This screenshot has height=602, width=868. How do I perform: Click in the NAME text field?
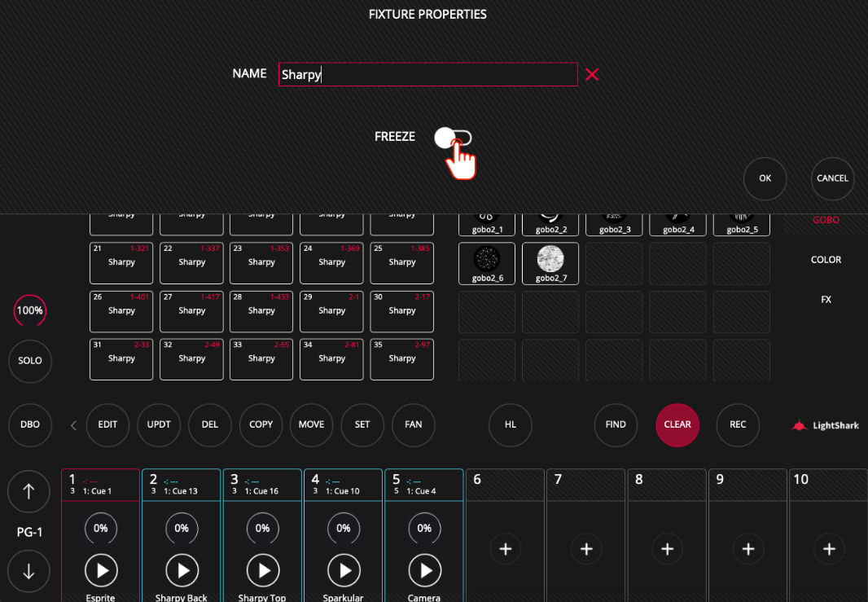(428, 74)
